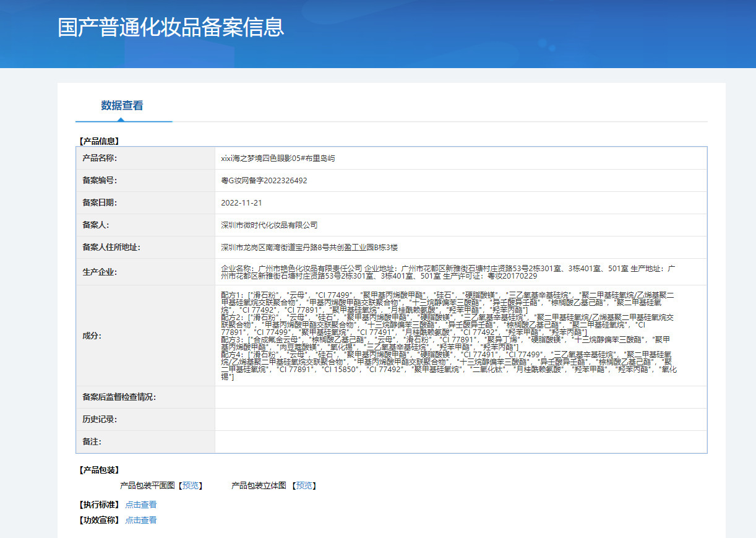Click the 备案日期 row label
The image size is (756, 538).
100,202
